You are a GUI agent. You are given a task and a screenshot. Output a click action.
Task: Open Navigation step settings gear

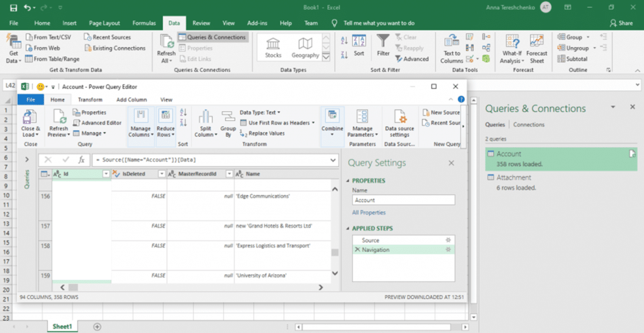click(448, 249)
